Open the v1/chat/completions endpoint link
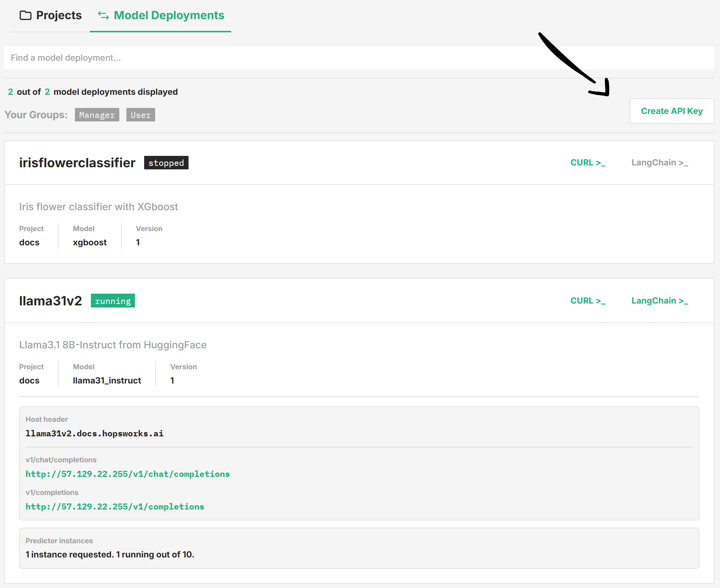This screenshot has height=588, width=720. point(127,474)
